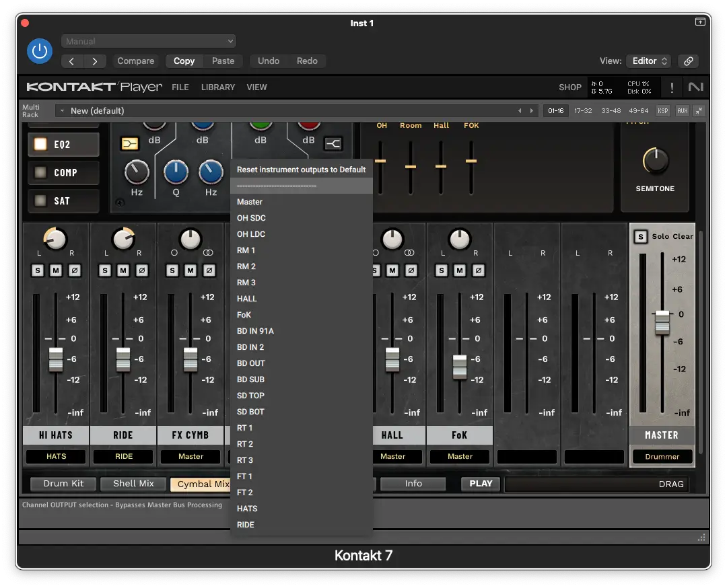Open the Manual preset dropdown
The width and height of the screenshot is (727, 588).
[x=148, y=41]
